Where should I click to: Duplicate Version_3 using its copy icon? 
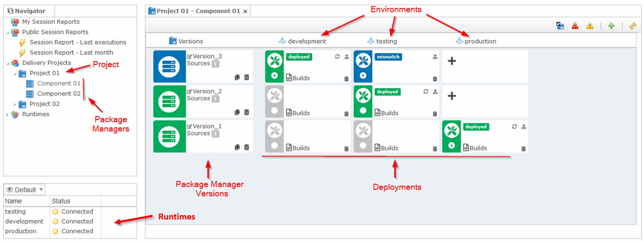coord(237,77)
